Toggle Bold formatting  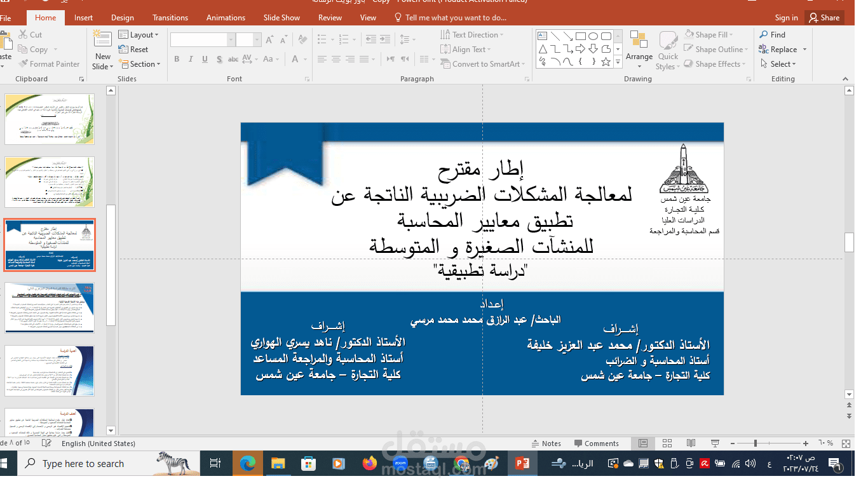177,59
